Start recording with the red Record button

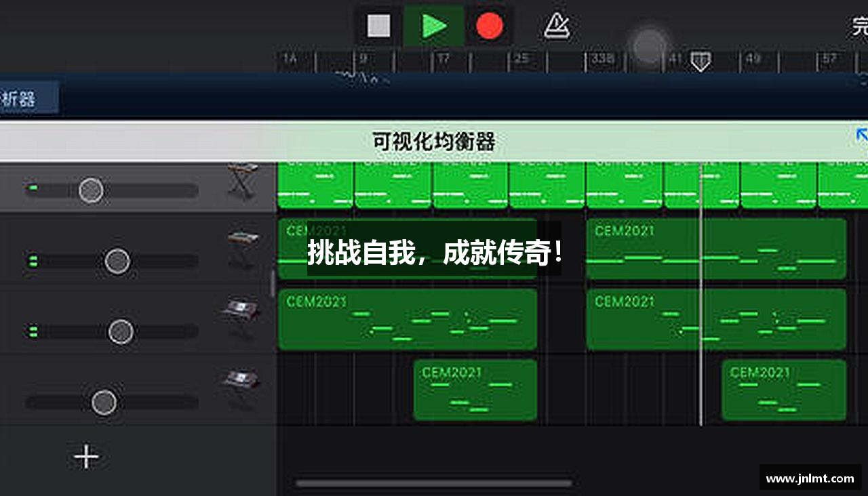click(x=489, y=26)
